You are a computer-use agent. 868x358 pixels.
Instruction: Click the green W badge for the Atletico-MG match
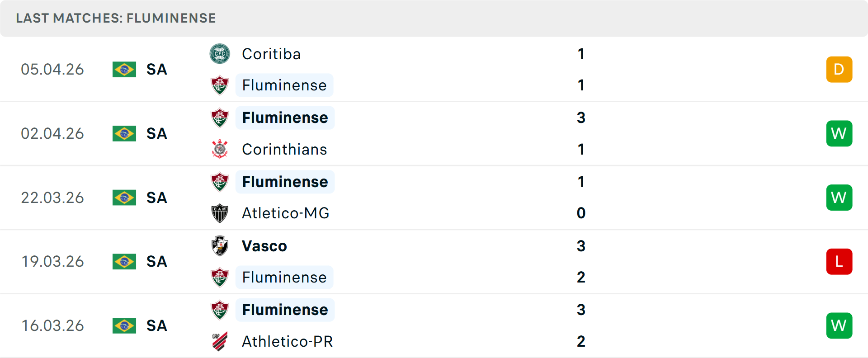[x=839, y=198]
